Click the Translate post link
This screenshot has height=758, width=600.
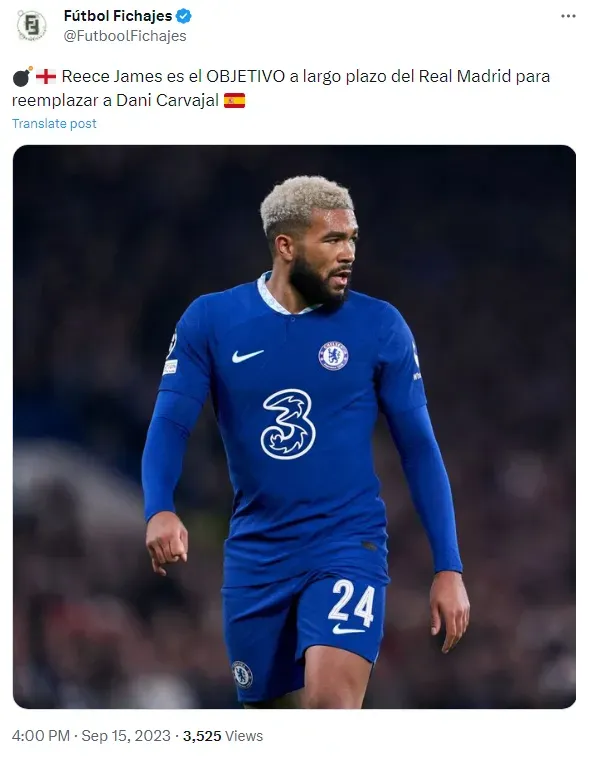54,124
